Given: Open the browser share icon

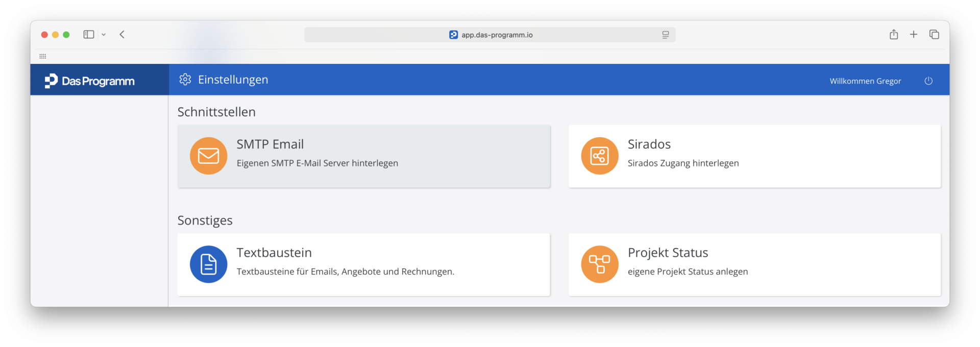Looking at the screenshot, I should click(x=894, y=34).
